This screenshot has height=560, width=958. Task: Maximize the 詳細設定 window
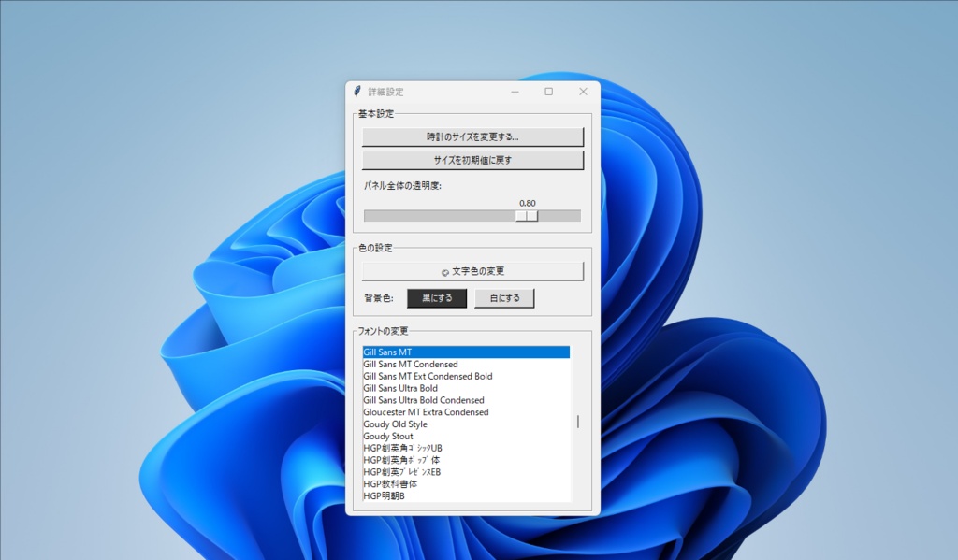point(548,92)
